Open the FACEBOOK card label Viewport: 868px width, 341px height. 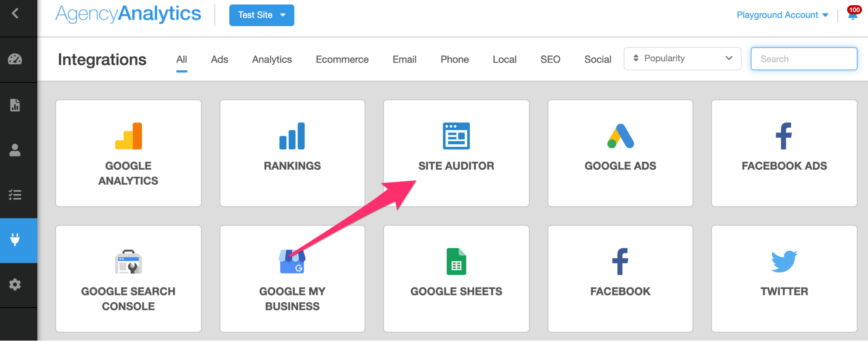point(620,291)
